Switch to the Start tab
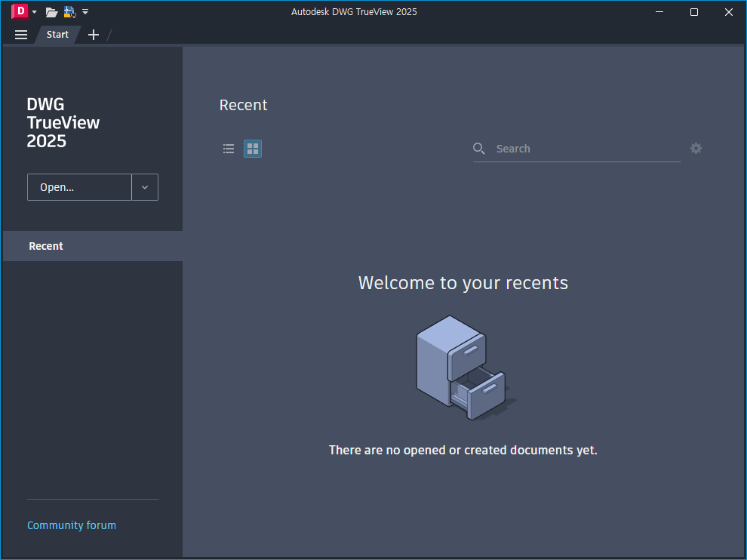747x560 pixels. tap(57, 35)
